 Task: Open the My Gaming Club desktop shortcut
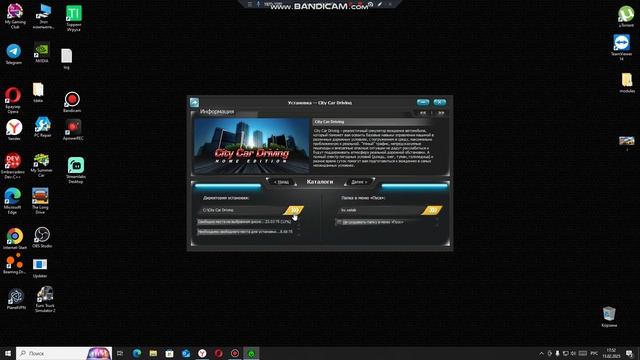pos(15,16)
